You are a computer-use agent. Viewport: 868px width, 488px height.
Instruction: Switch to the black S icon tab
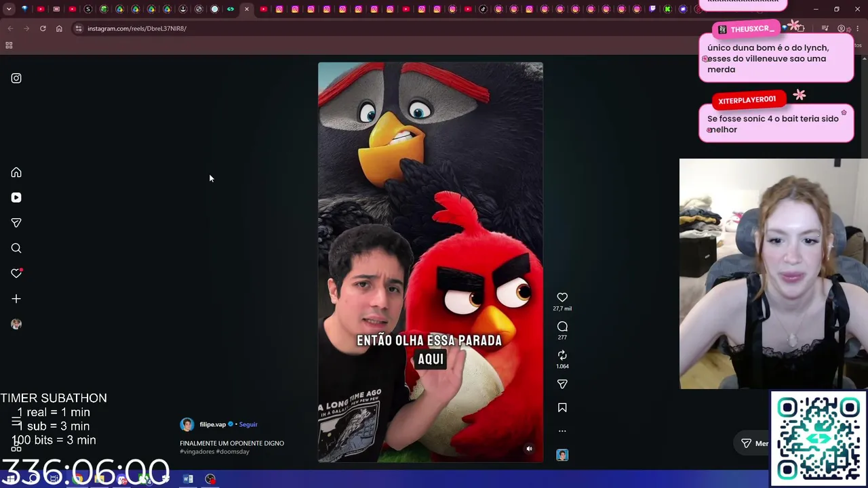(88, 9)
